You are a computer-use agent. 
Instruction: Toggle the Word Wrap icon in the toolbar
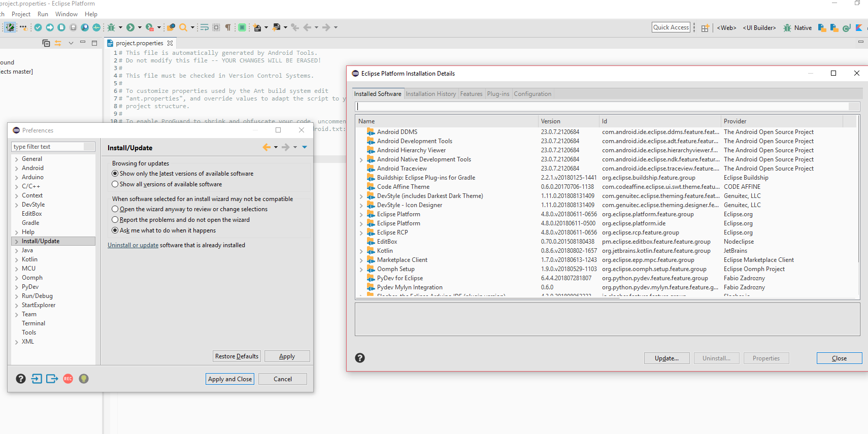205,27
